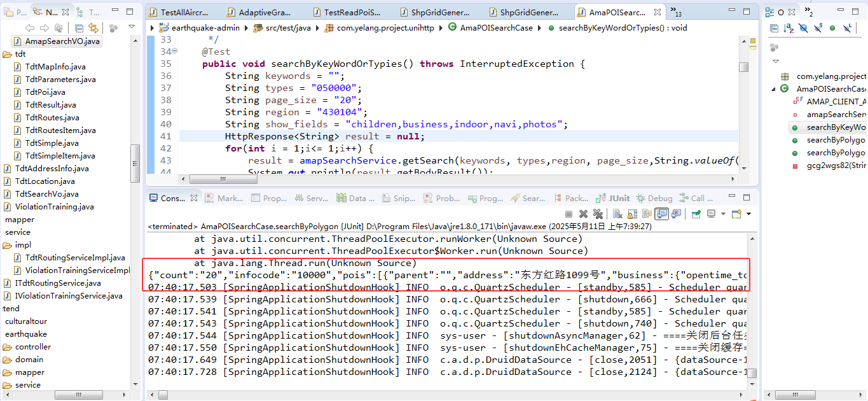Toggle Word Wrap in Console toolbar
868x401 pixels.
[x=647, y=215]
